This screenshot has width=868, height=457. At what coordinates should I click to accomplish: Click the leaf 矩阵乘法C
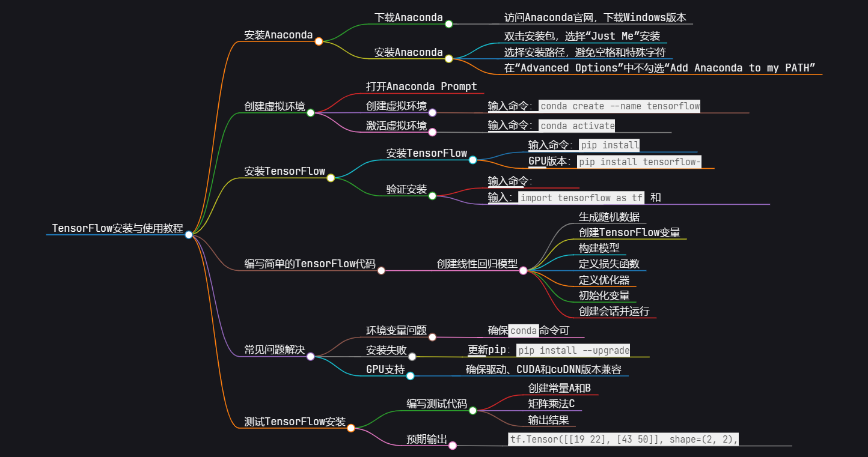(551, 404)
